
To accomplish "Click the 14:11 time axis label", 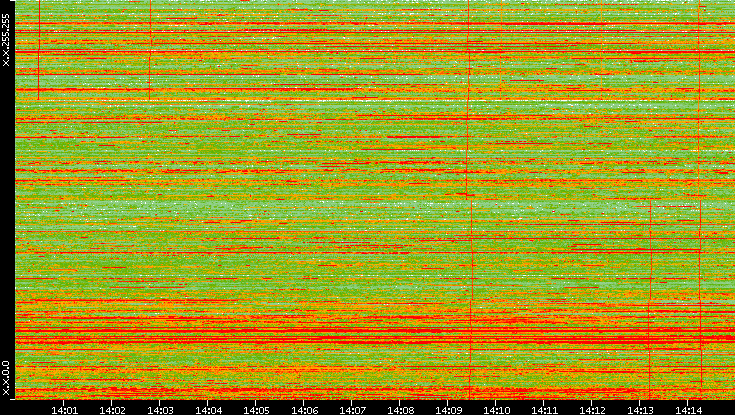I will tap(544, 410).
